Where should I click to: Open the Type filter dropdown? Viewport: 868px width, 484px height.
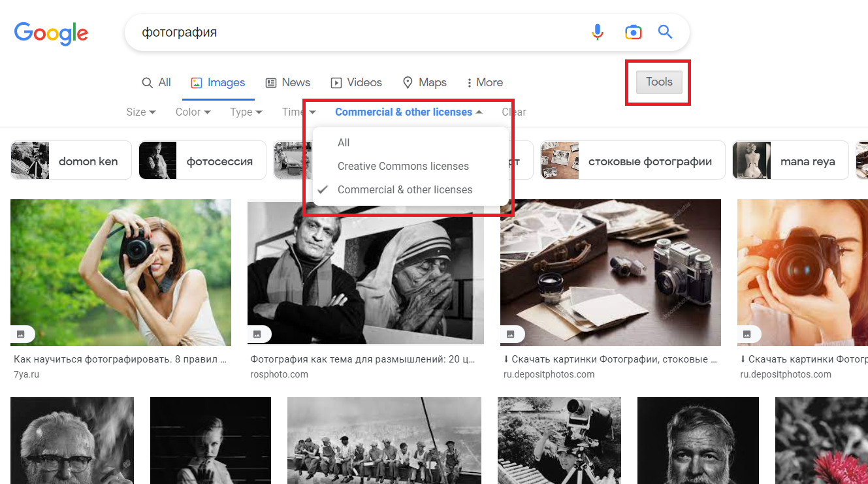coord(246,112)
